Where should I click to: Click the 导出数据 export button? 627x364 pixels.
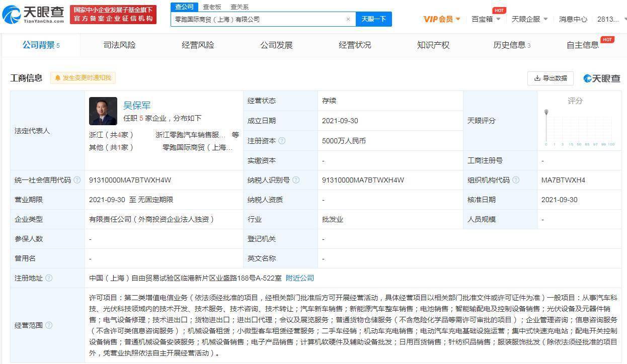[x=551, y=78]
